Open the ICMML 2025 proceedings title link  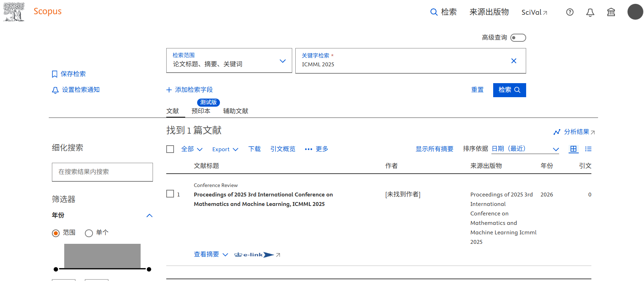263,199
